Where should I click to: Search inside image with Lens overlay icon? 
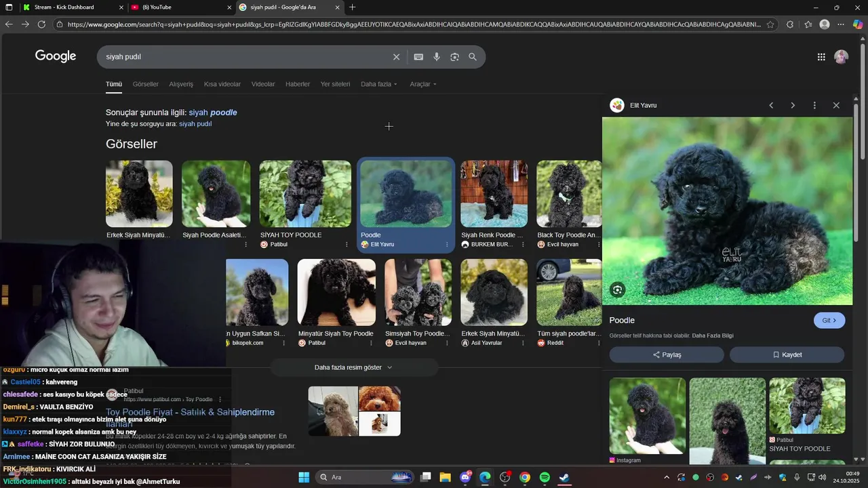pyautogui.click(x=617, y=290)
